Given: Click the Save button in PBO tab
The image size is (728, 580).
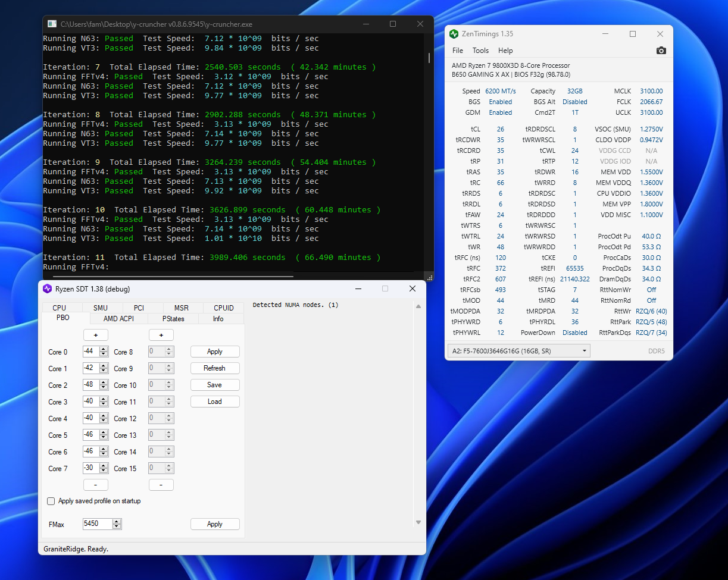Looking at the screenshot, I should (x=214, y=385).
